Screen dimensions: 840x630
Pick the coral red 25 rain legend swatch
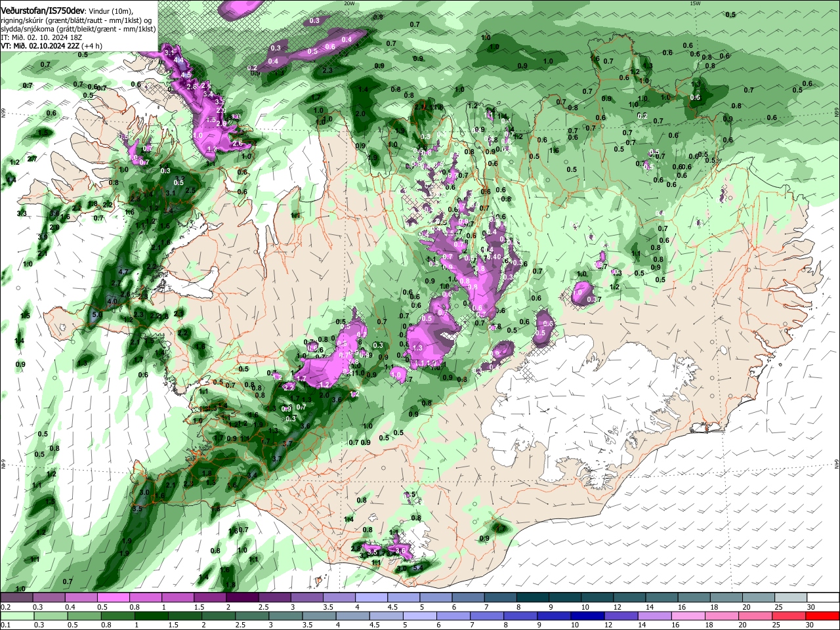click(789, 616)
